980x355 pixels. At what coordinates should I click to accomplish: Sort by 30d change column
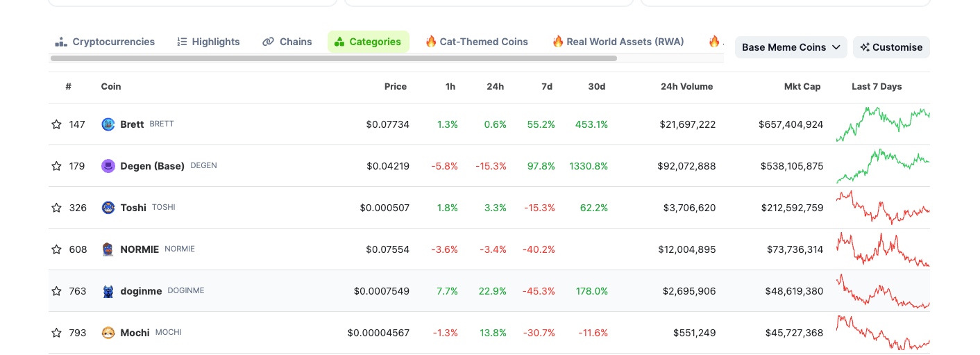click(597, 87)
